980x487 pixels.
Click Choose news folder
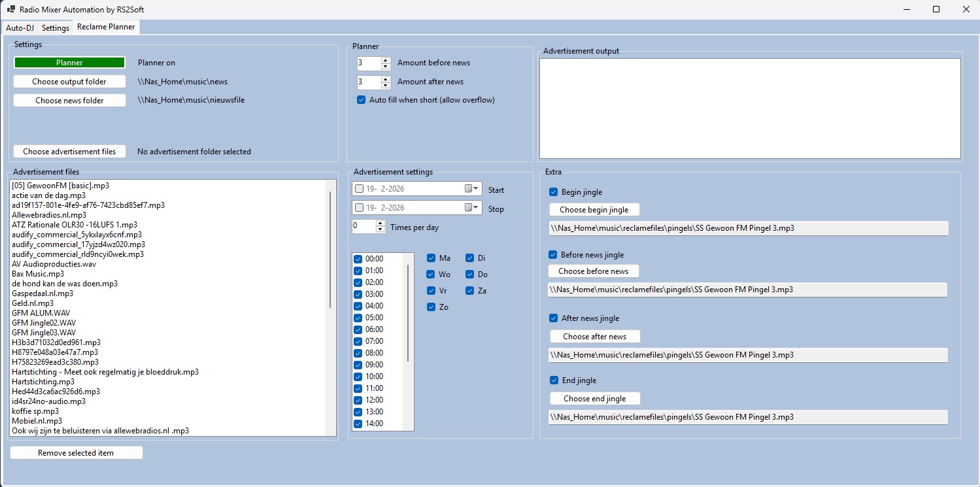[69, 99]
